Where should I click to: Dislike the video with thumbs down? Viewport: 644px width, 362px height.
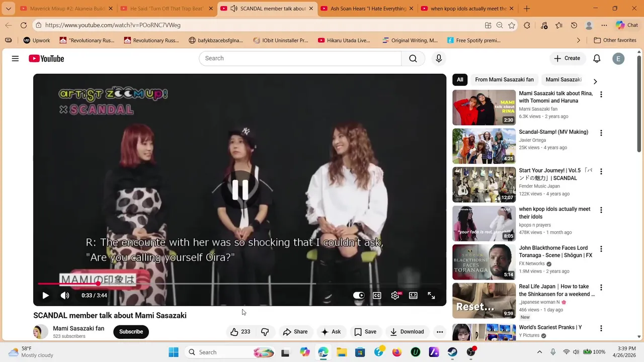[x=265, y=332]
